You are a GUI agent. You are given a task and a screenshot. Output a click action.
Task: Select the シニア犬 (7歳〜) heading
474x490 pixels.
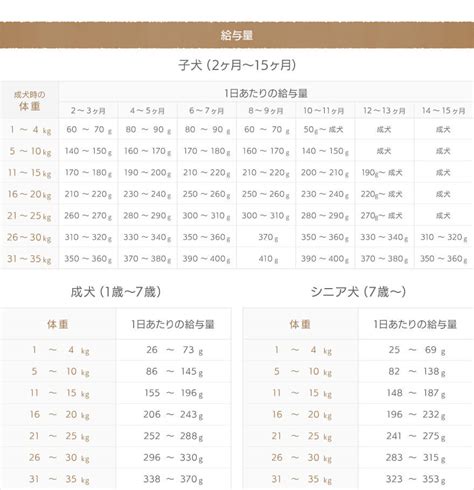[358, 292]
